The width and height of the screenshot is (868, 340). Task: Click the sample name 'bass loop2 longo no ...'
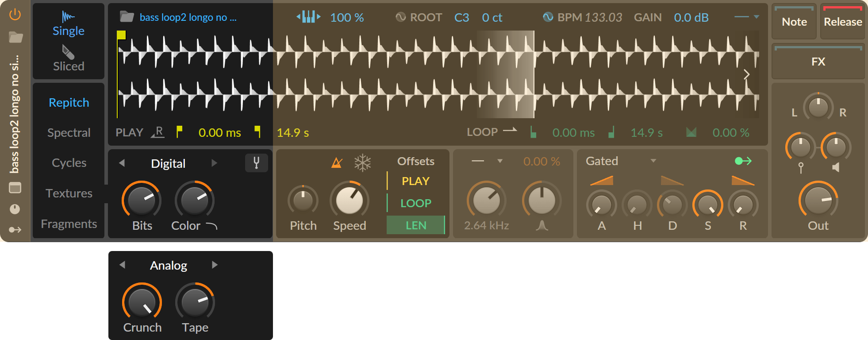coord(188,17)
